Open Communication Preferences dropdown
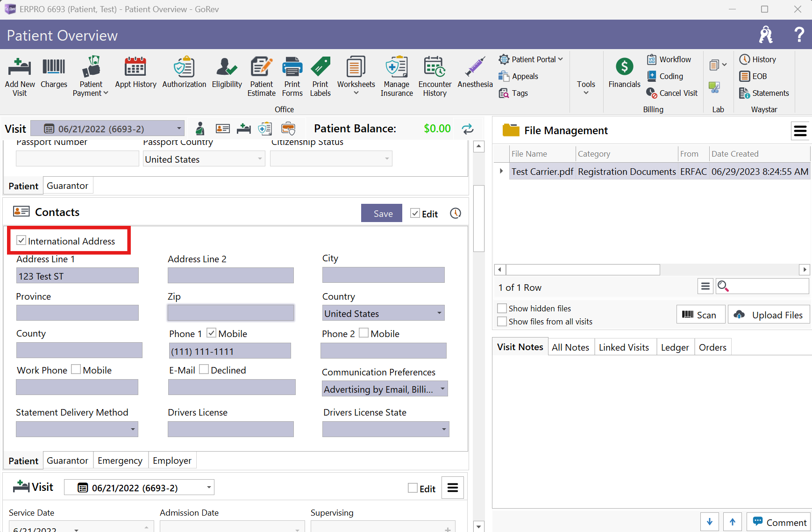 point(385,389)
